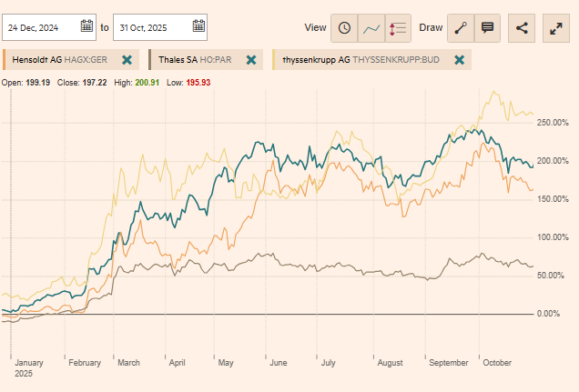Click the end date field 31 Oct, 2025

152,27
